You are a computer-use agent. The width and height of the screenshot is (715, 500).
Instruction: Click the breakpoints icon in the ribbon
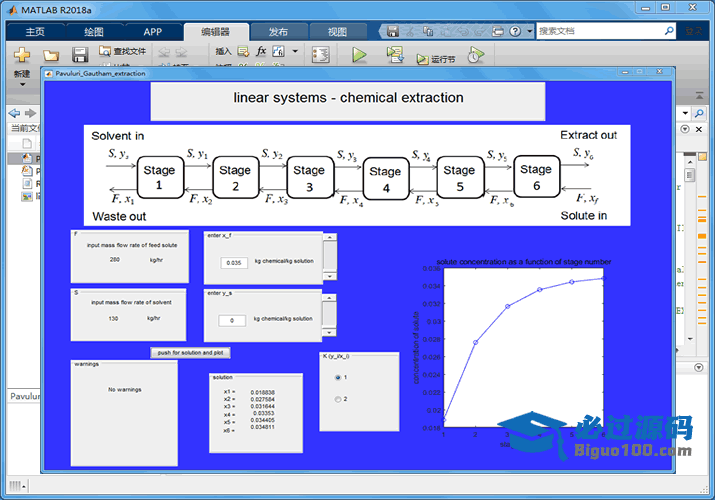[x=321, y=55]
